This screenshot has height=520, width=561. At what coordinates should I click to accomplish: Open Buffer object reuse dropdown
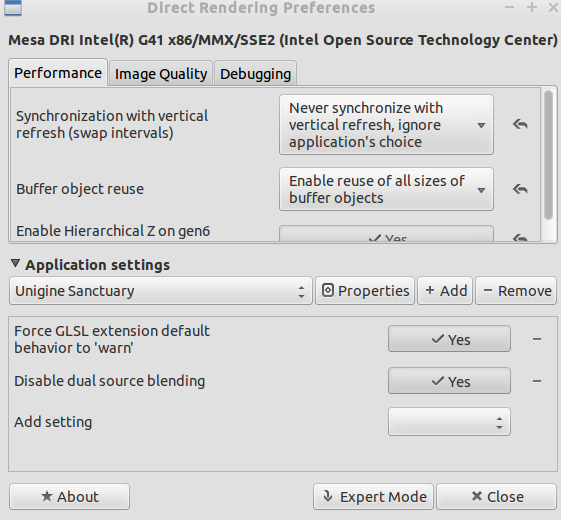pyautogui.click(x=386, y=189)
